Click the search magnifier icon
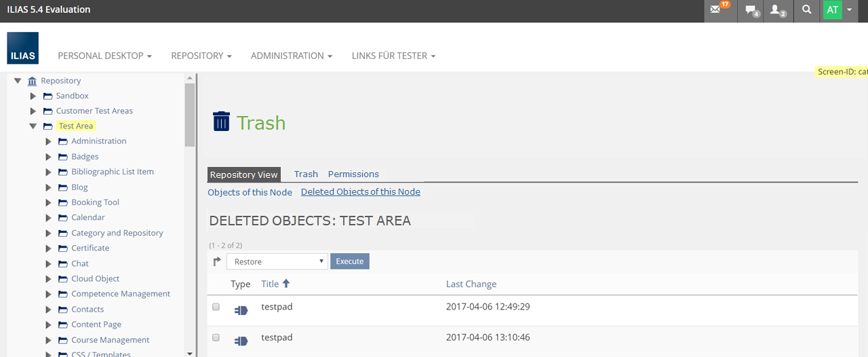This screenshot has width=868, height=357. click(806, 10)
